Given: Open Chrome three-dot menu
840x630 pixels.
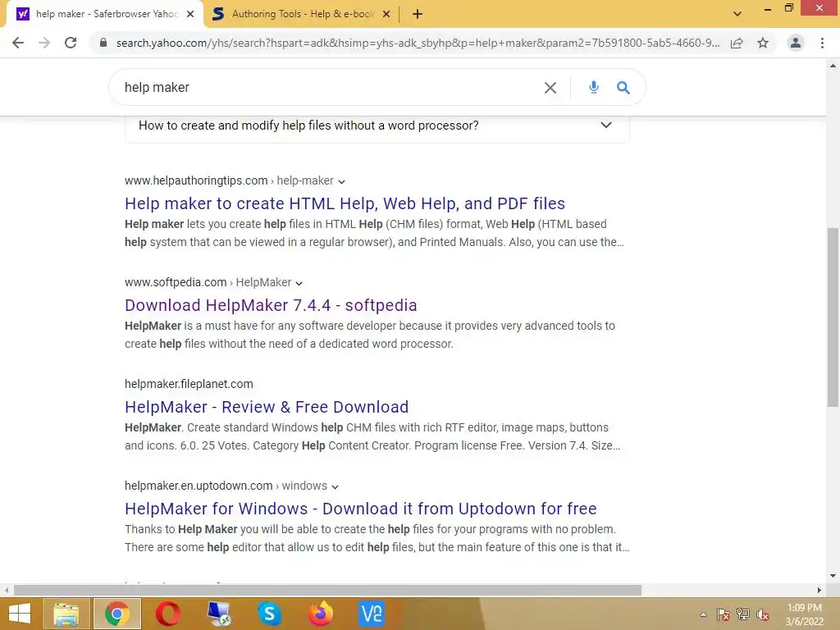Looking at the screenshot, I should pos(822,43).
